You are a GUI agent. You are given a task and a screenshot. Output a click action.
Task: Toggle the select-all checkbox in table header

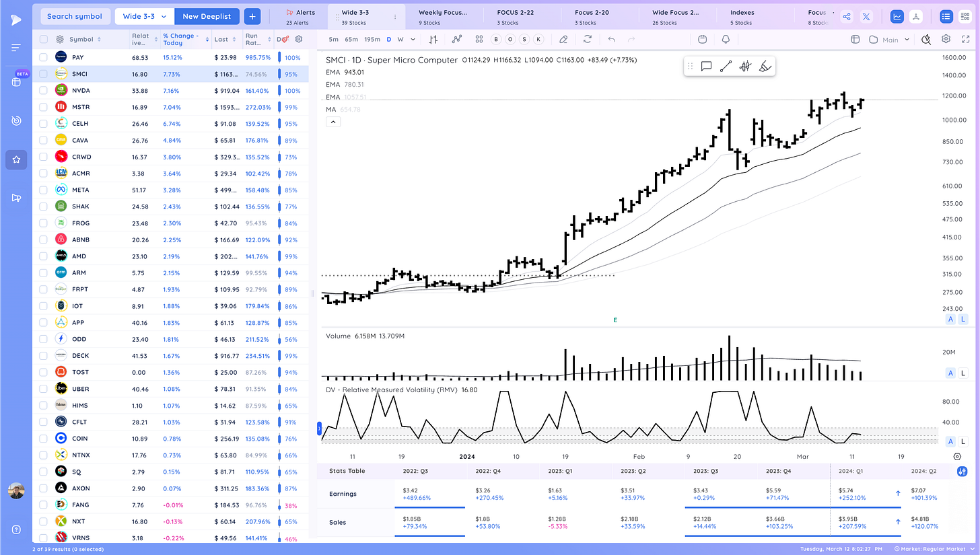pos(44,40)
